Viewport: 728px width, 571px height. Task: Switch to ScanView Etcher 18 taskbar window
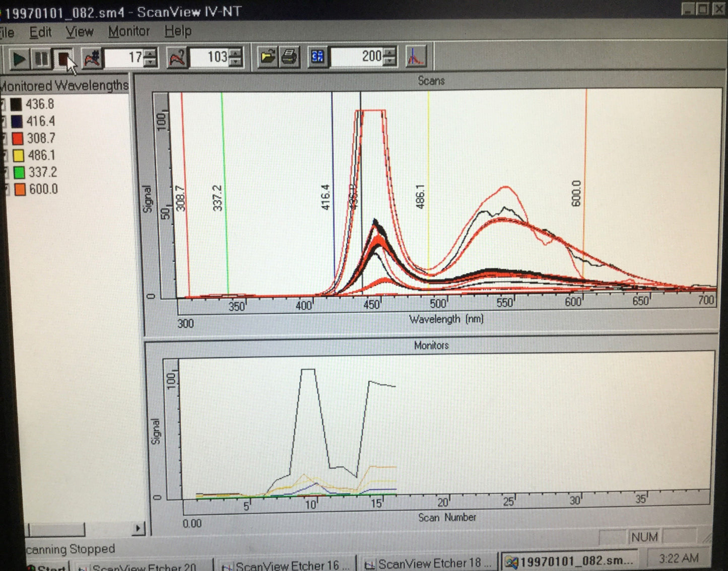tap(428, 563)
